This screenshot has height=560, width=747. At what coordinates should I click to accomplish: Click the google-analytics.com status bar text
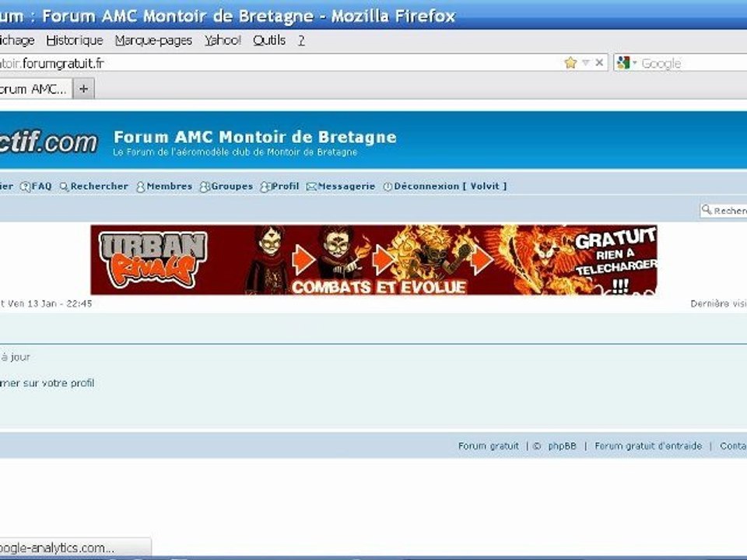tap(57, 548)
